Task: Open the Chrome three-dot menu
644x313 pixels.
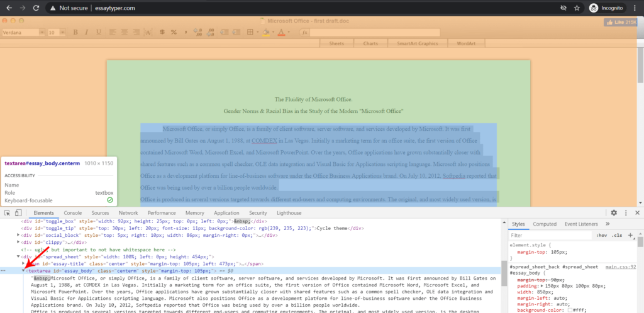Action: pos(635,8)
